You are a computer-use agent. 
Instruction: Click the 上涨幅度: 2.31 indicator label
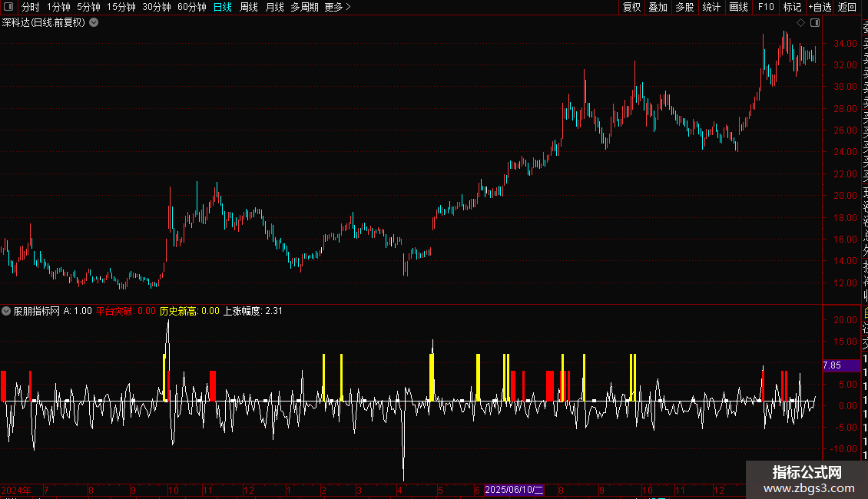[253, 311]
